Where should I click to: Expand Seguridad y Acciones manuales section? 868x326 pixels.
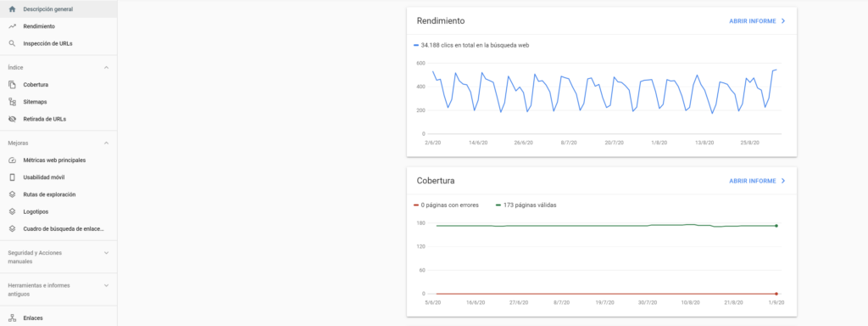click(x=106, y=253)
